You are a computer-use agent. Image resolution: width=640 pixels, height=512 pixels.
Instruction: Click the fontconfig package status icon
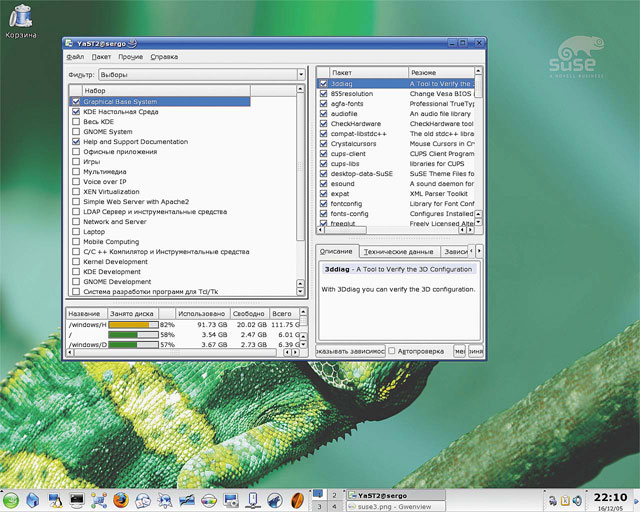point(324,204)
